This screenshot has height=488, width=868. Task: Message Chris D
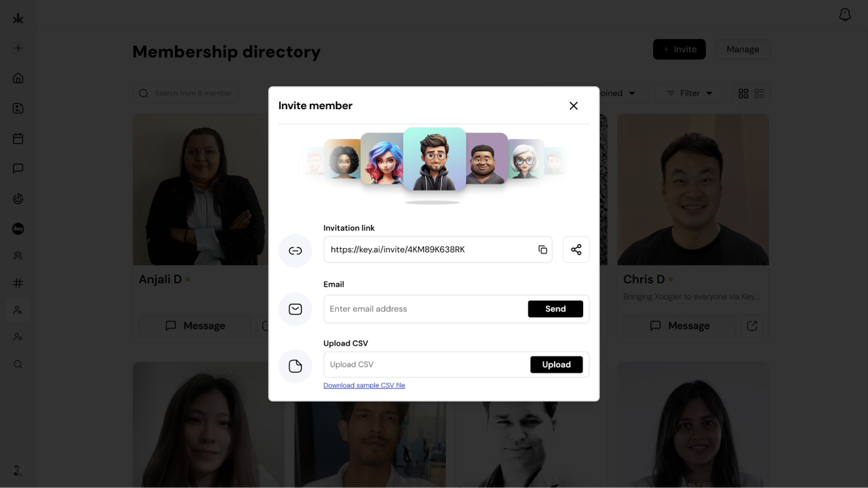pyautogui.click(x=679, y=326)
